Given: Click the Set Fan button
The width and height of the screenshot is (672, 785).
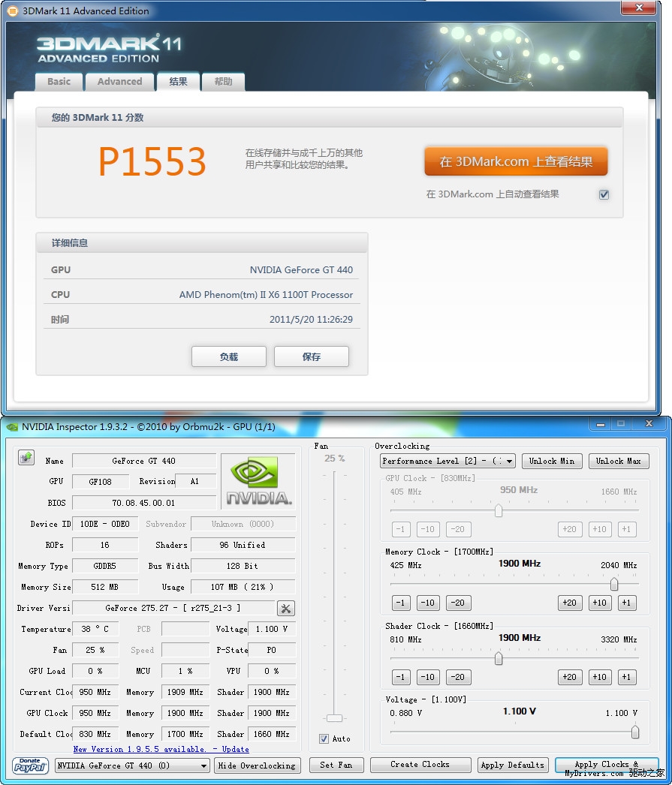Looking at the screenshot, I should pos(336,765).
